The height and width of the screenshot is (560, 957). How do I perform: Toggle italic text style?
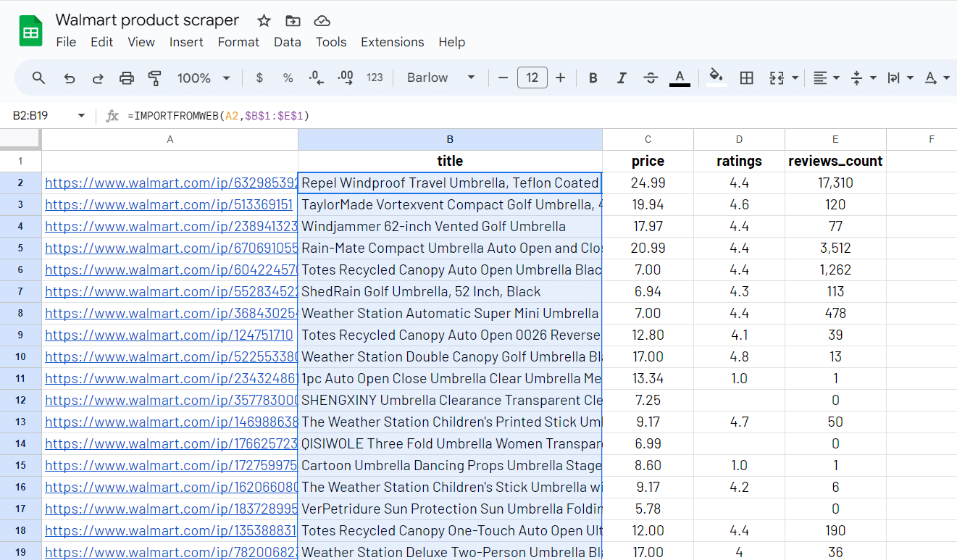(621, 78)
